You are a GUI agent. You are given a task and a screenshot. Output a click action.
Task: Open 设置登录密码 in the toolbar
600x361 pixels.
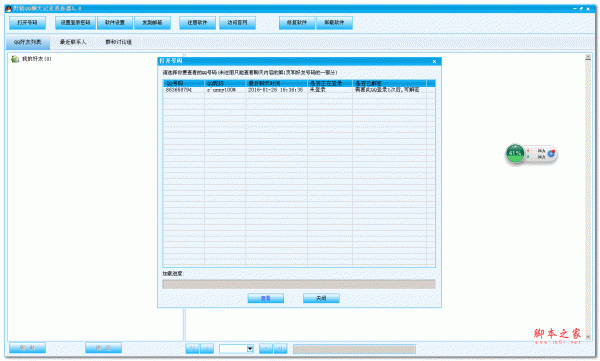75,23
